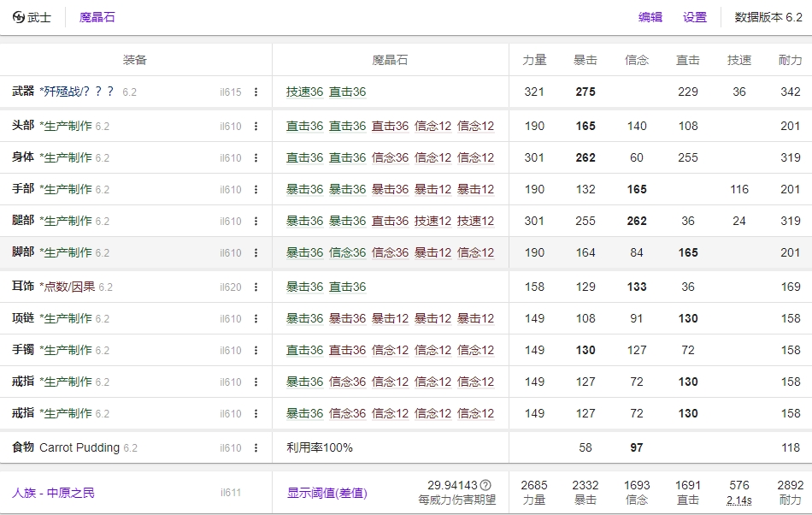
Task: Open the 头部 row three-dot menu
Action: [x=256, y=127]
